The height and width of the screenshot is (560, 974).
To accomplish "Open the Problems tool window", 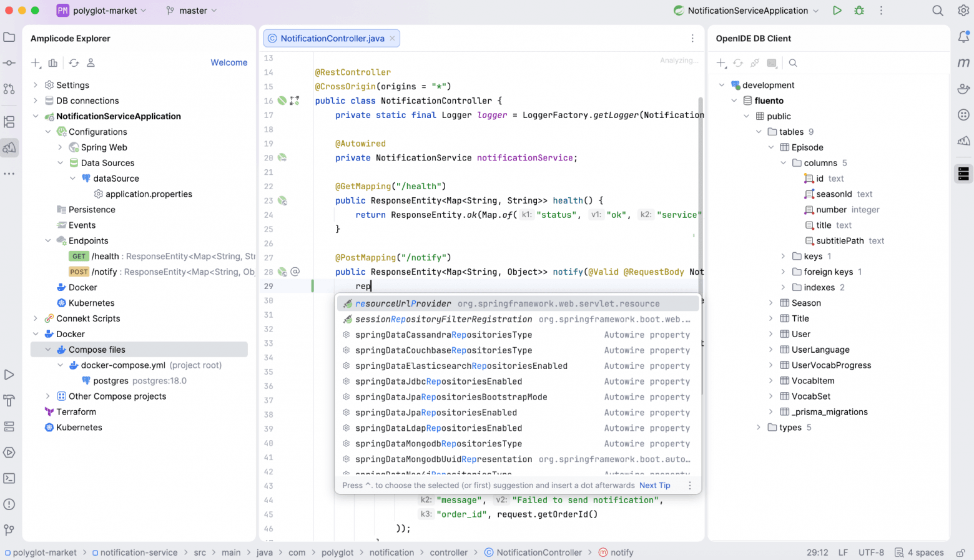I will click(9, 504).
